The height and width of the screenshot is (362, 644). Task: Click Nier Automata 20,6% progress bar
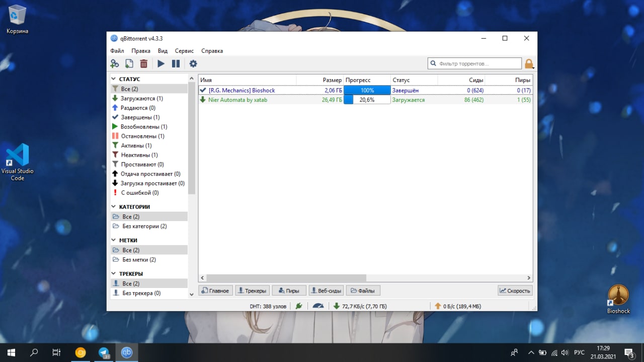coord(367,100)
